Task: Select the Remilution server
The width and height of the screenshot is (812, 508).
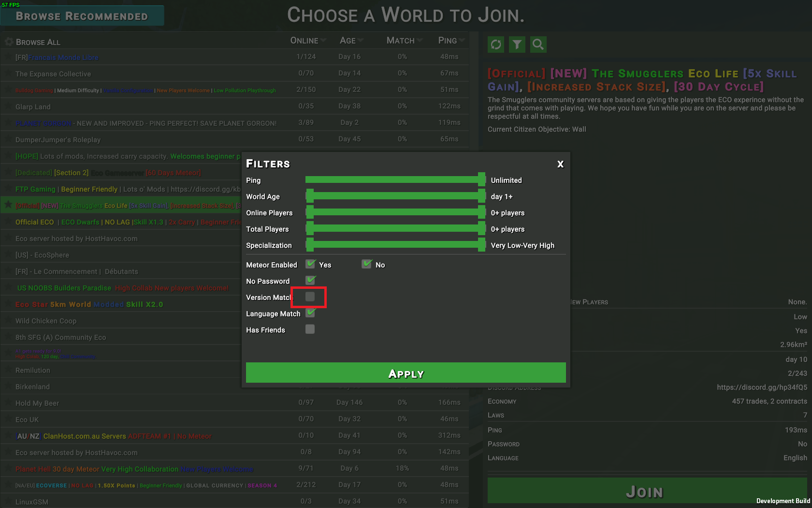Action: (121, 370)
